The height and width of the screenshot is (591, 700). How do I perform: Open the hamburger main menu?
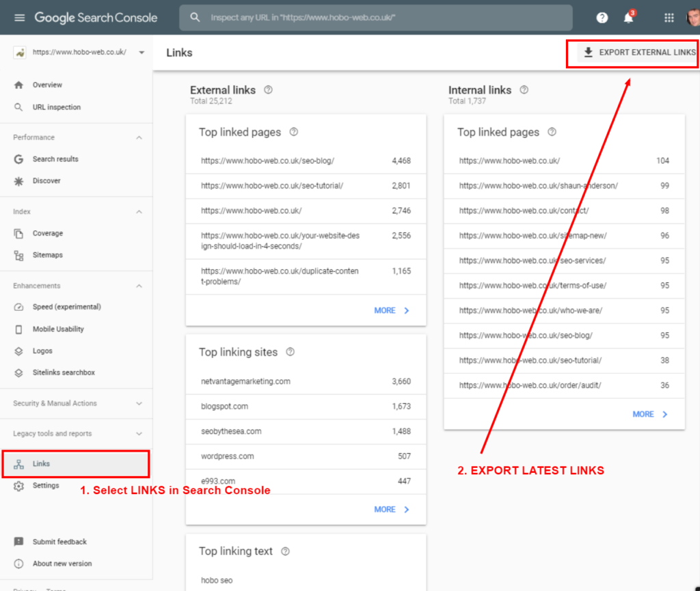19,18
